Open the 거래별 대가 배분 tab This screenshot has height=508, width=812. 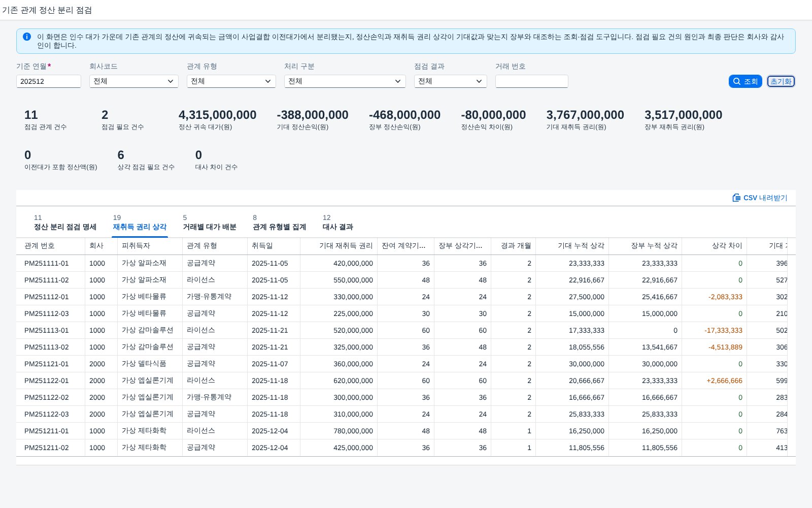click(210, 223)
